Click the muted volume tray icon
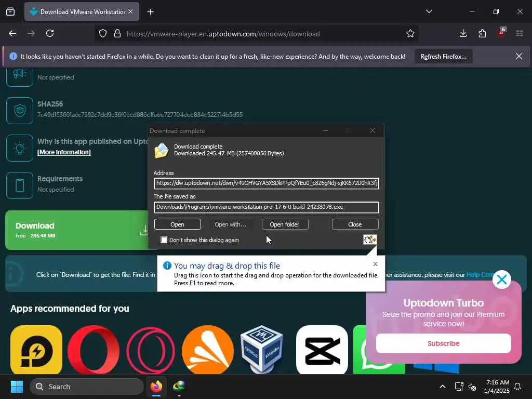 click(x=472, y=387)
